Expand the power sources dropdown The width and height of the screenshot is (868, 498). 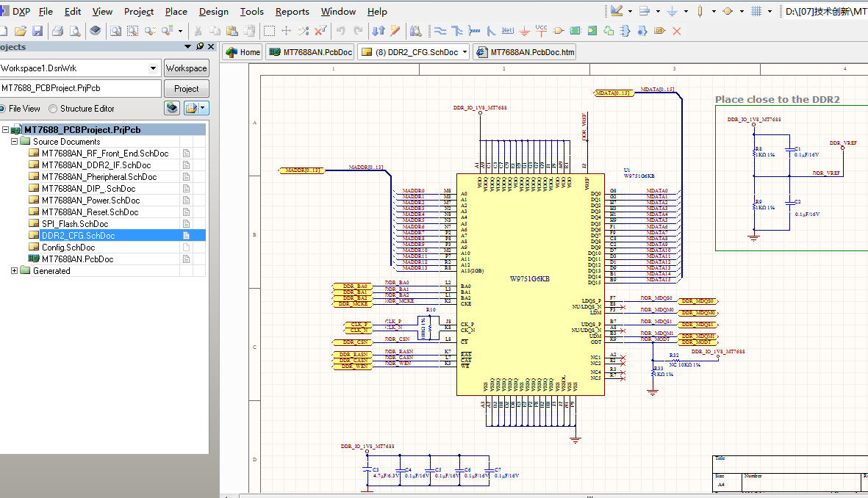(x=686, y=11)
